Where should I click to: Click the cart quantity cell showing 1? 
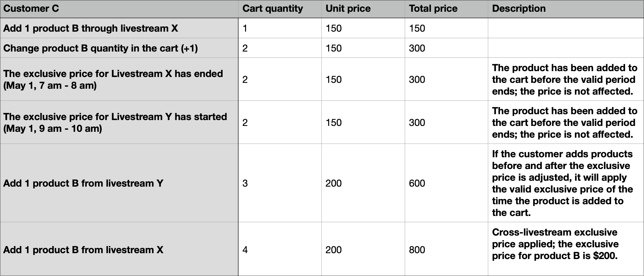(280, 28)
